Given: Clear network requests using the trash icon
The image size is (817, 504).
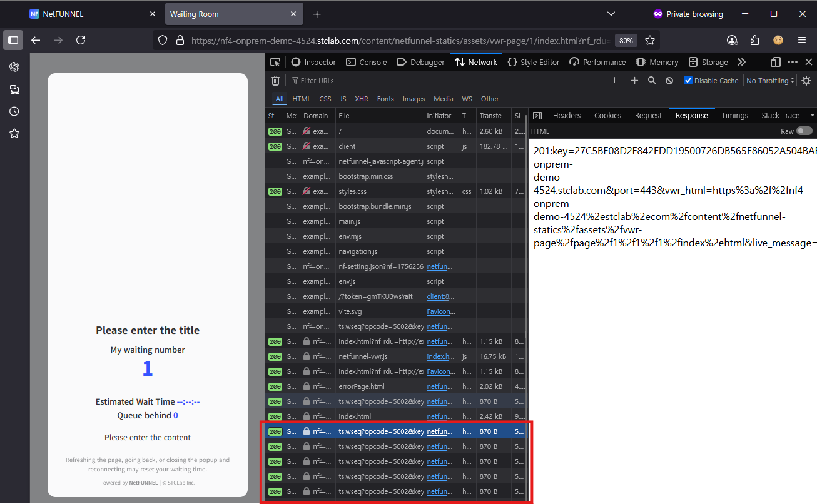Looking at the screenshot, I should tap(275, 80).
